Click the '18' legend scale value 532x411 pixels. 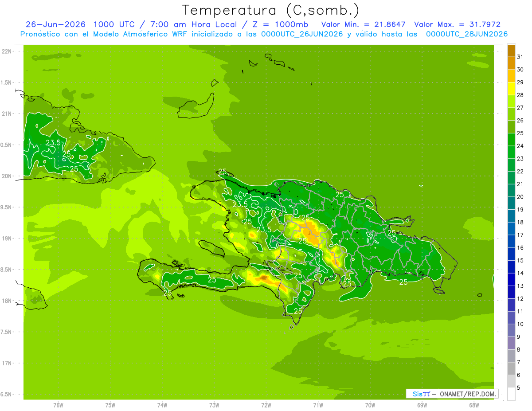(520, 222)
